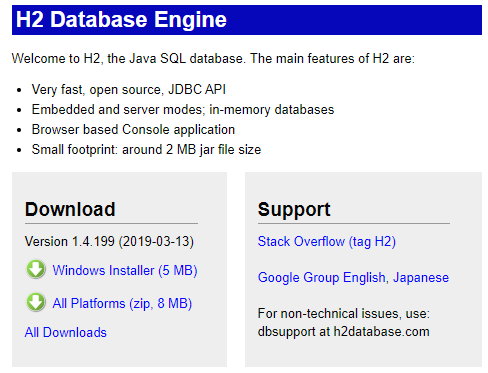Open the All Downloads link
This screenshot has width=488, height=373.
pyautogui.click(x=66, y=332)
